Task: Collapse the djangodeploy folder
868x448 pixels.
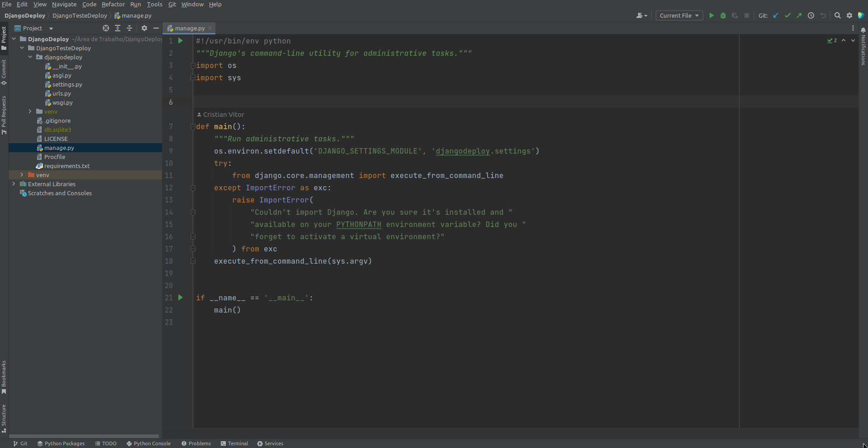Action: click(x=30, y=57)
